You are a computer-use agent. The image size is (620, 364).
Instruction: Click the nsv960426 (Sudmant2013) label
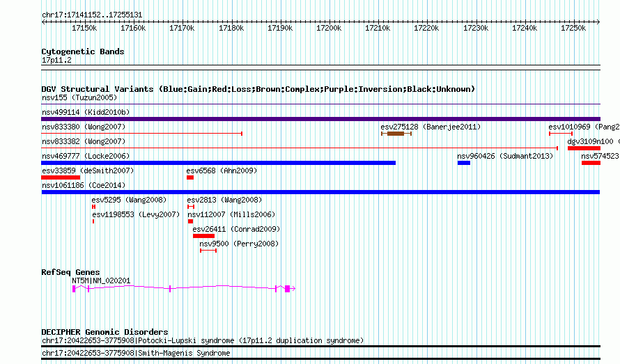(505, 156)
